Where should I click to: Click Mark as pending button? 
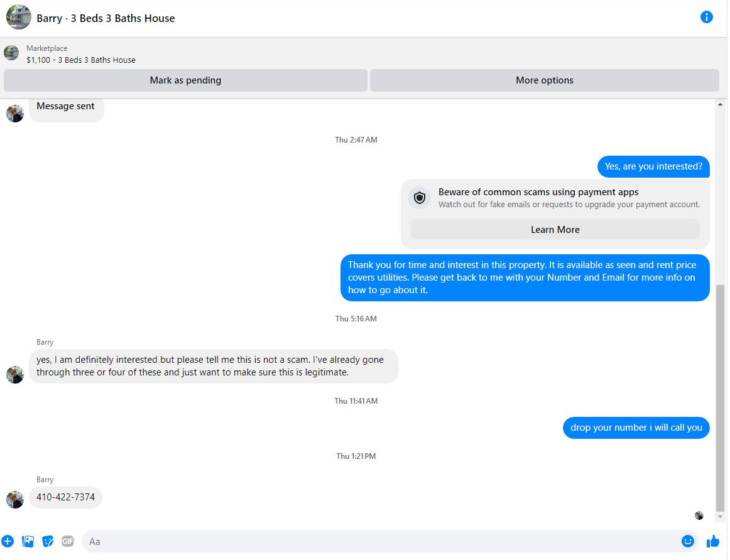point(185,80)
